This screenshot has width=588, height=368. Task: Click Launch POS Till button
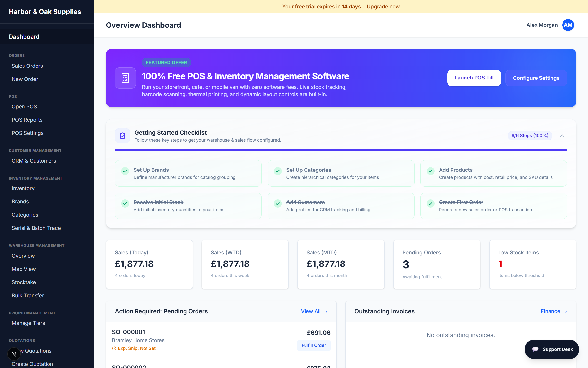tap(474, 78)
